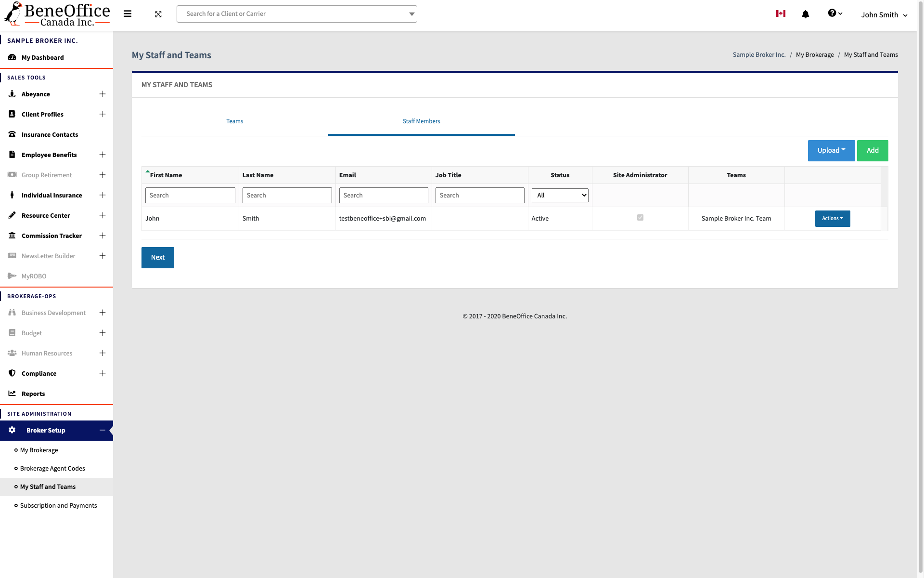Open the Upload dropdown button

pyautogui.click(x=831, y=151)
